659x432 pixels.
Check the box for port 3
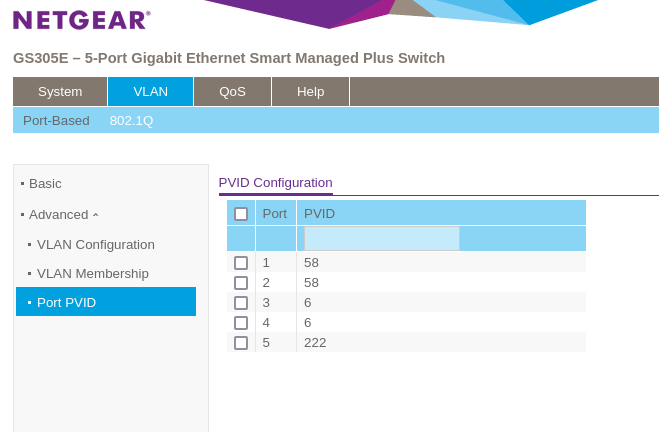[x=241, y=303]
